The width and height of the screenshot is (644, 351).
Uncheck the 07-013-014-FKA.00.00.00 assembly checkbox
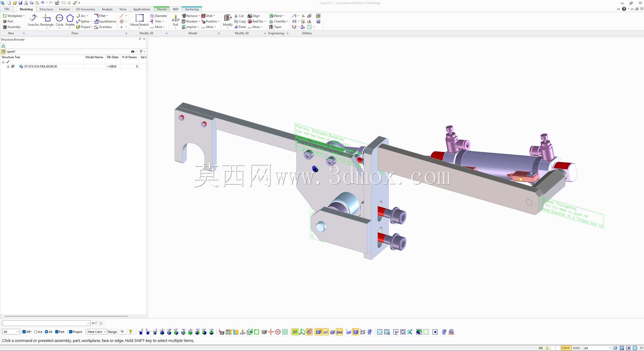13,67
